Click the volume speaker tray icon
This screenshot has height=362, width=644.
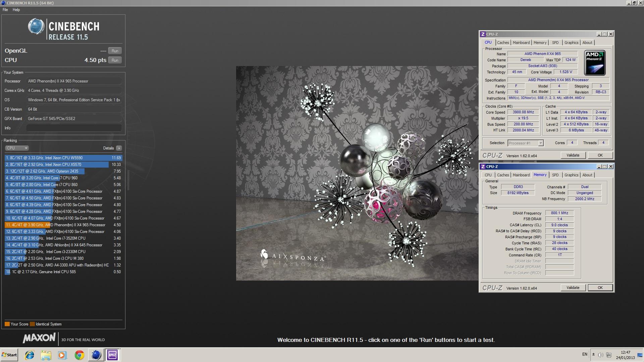point(600,355)
